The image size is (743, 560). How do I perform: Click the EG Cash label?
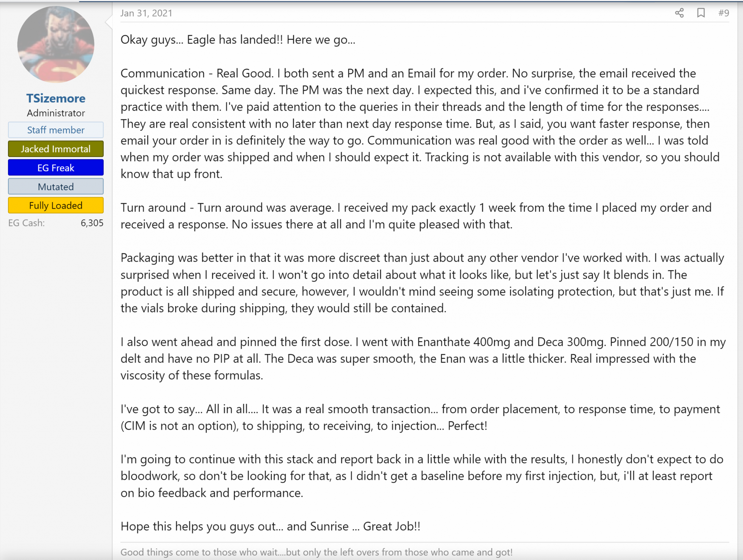(x=26, y=223)
